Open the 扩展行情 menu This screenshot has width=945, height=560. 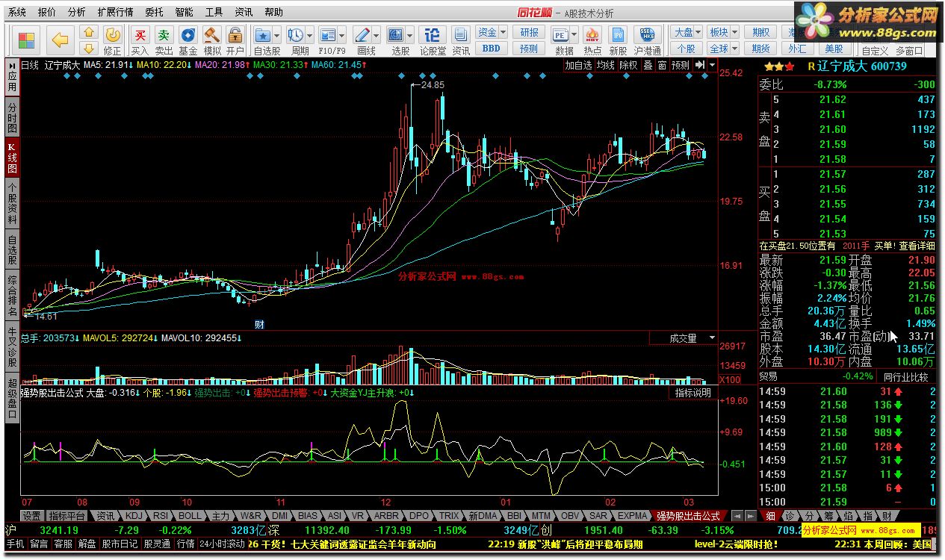116,12
